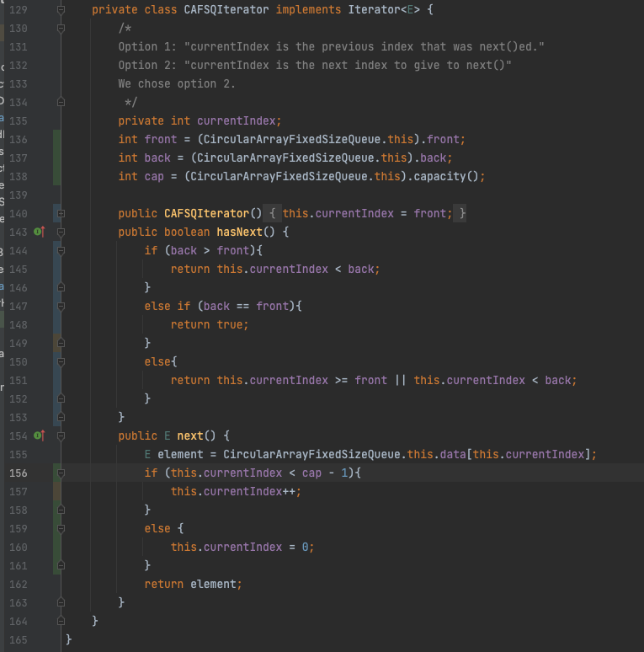The image size is (644, 652).
Task: Click the implements-method gutter icon beside next()
Action: point(38,436)
